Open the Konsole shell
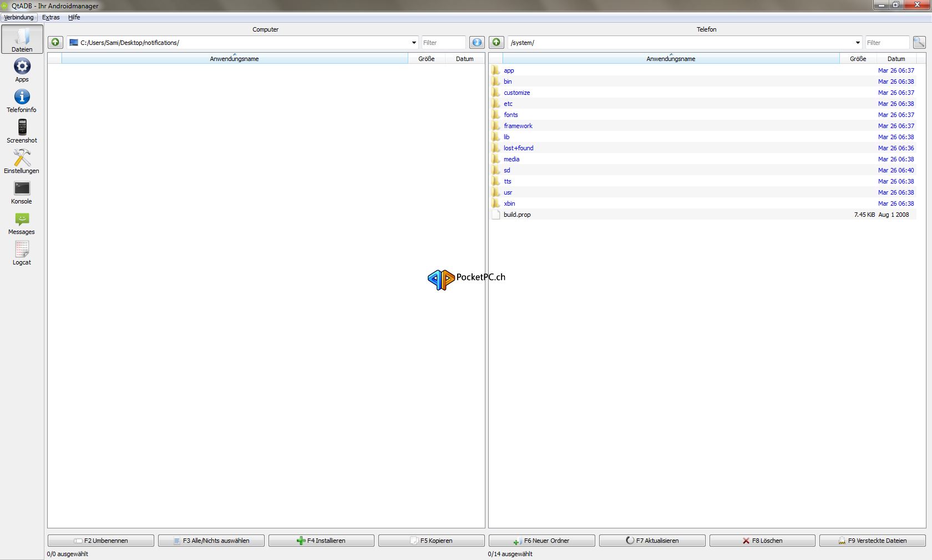Viewport: 932px width, 560px height. pos(22,192)
